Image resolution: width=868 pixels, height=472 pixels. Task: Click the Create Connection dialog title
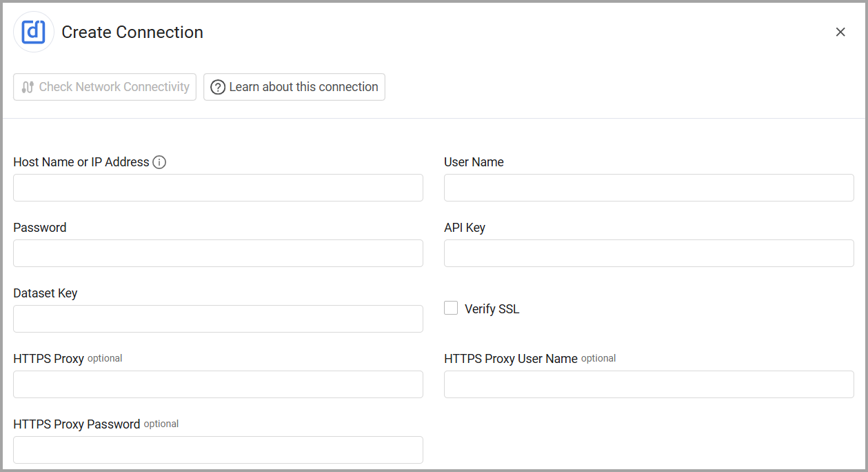coord(132,32)
